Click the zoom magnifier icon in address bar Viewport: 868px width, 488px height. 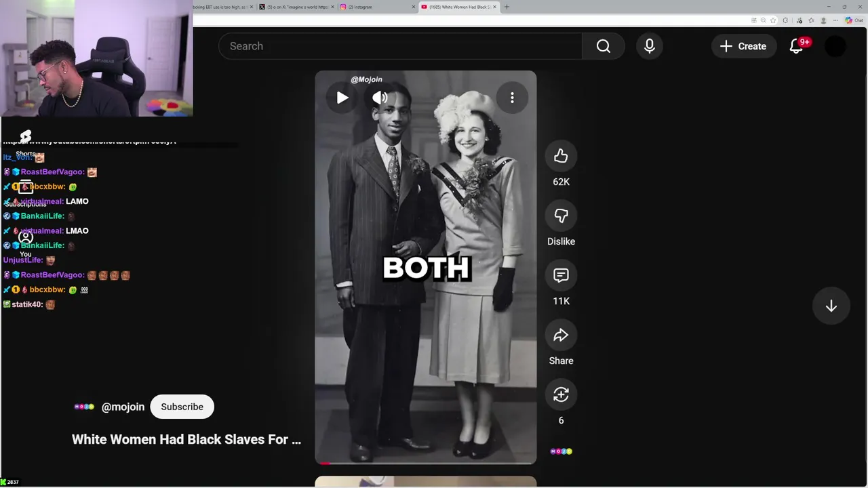tap(764, 20)
